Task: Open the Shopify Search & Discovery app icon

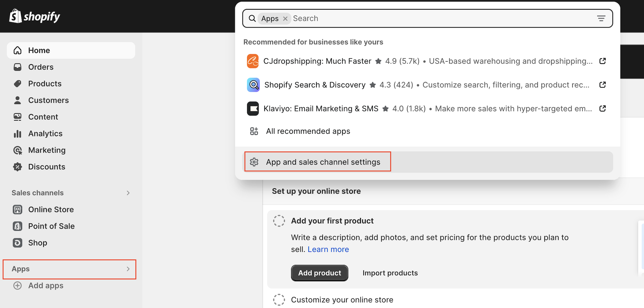Action: pos(253,85)
